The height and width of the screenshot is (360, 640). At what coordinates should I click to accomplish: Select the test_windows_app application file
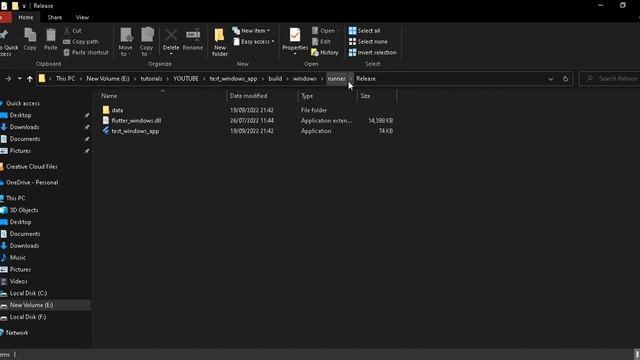(135, 131)
